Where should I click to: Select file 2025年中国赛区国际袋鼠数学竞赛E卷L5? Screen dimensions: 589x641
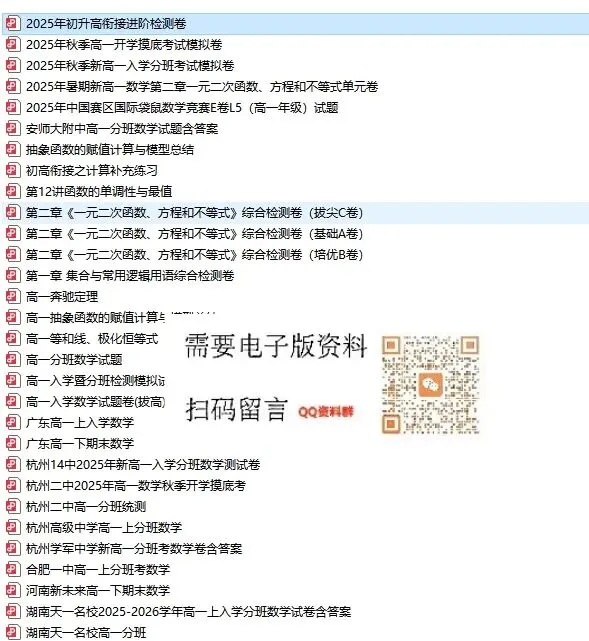click(x=182, y=108)
